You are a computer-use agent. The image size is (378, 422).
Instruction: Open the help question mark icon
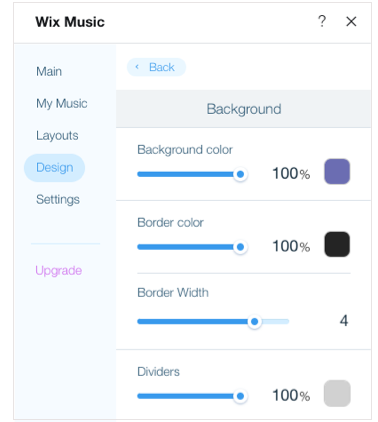pyautogui.click(x=322, y=22)
